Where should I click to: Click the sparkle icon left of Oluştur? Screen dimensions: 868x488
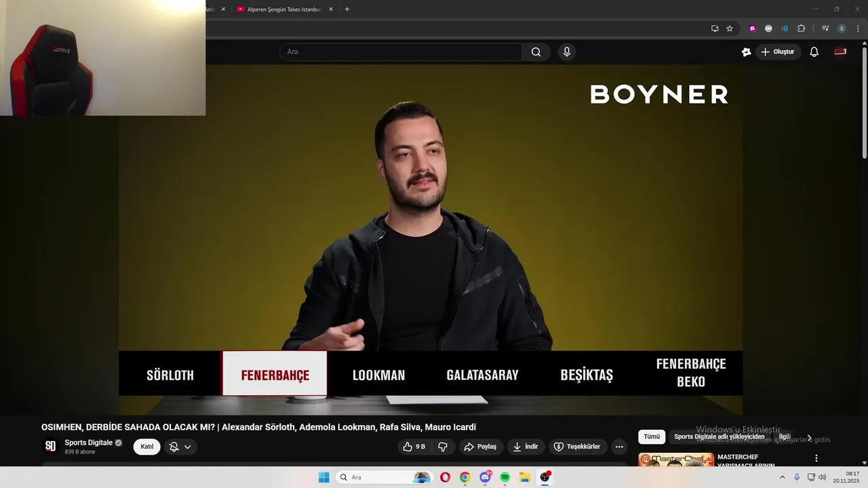point(746,52)
